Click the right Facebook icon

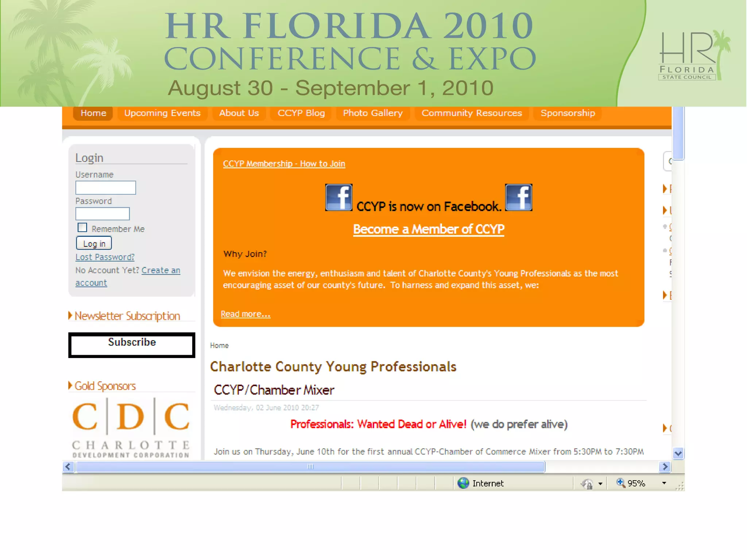pos(518,197)
